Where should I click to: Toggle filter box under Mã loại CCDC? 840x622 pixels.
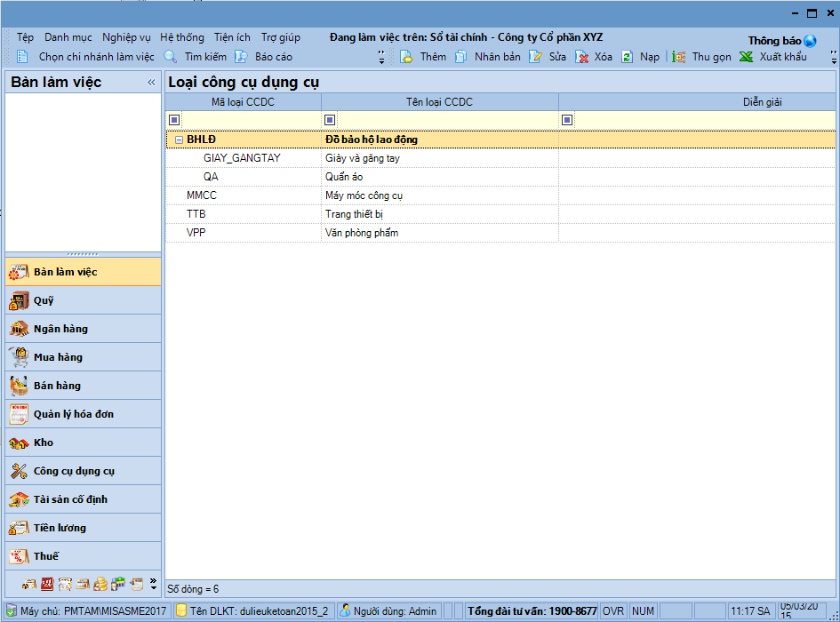point(174,120)
